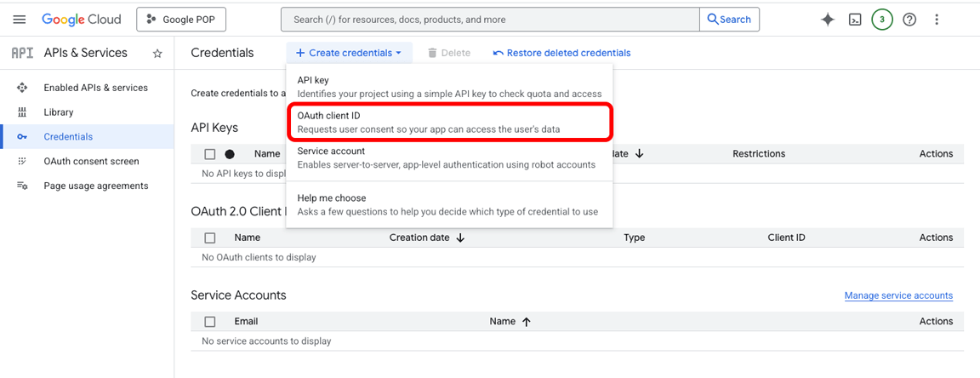The width and height of the screenshot is (980, 378).
Task: Pin APIs & Services with star icon
Action: pos(157,54)
